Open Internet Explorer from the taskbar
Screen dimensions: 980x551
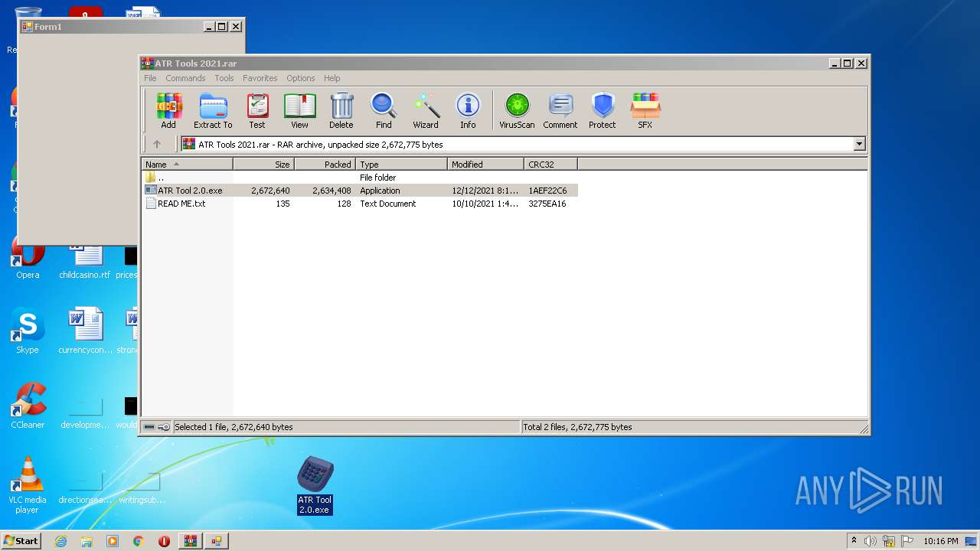tap(60, 541)
